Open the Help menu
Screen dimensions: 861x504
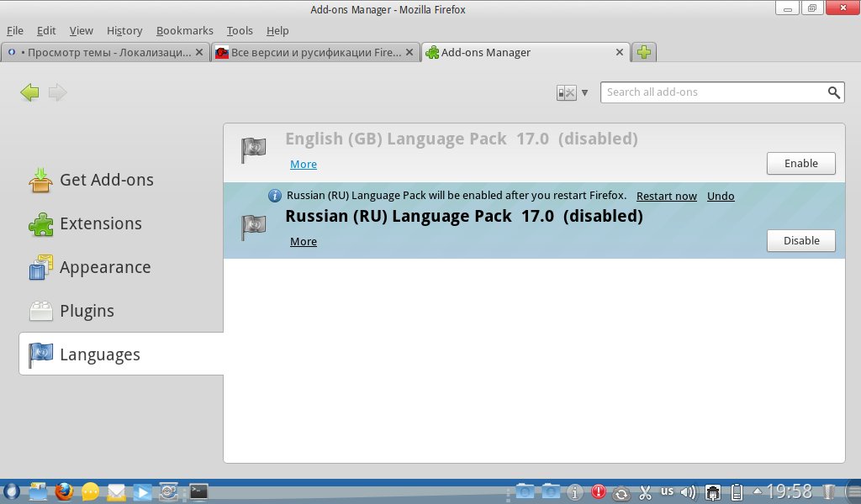(277, 31)
